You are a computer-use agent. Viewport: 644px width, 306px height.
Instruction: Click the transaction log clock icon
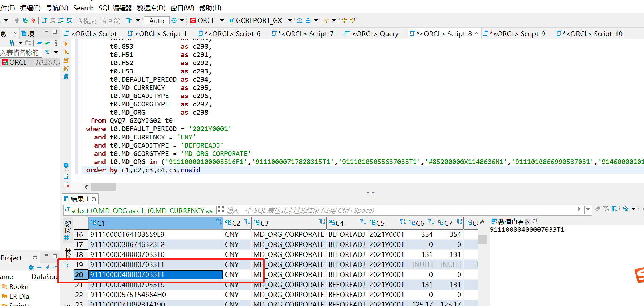174,20
